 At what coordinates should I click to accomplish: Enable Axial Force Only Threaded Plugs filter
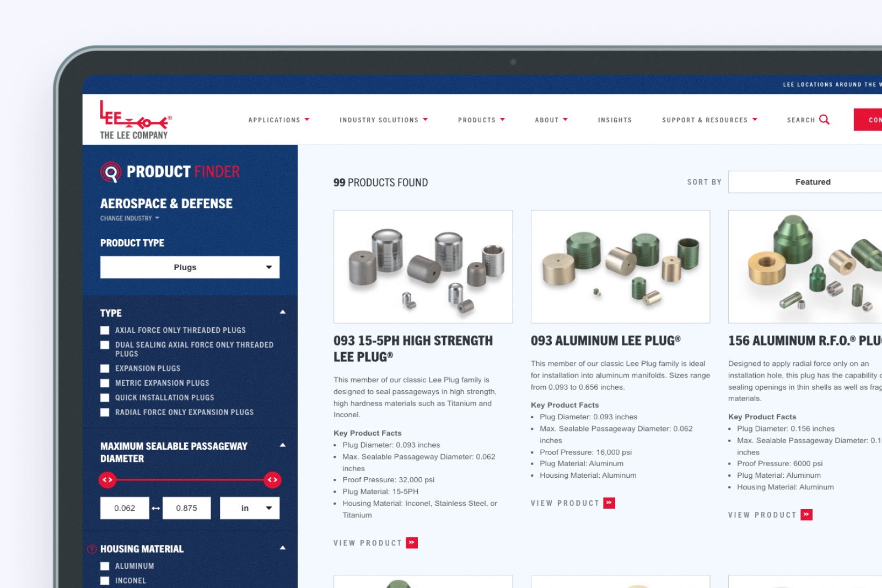(x=105, y=331)
